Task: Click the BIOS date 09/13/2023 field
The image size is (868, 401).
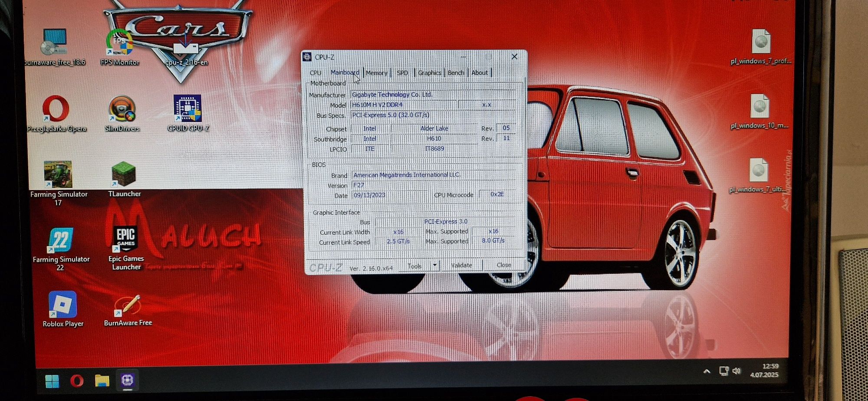Action: pos(390,195)
